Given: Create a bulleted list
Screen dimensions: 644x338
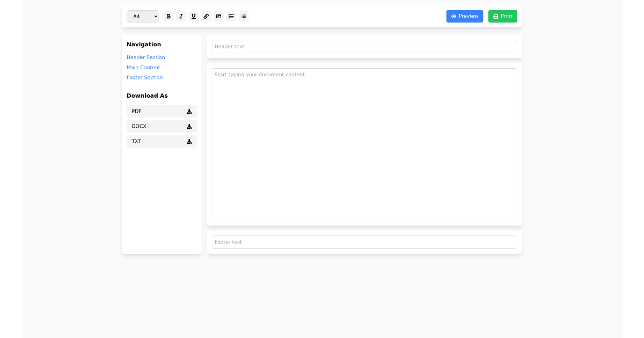Looking at the screenshot, I should (231, 16).
